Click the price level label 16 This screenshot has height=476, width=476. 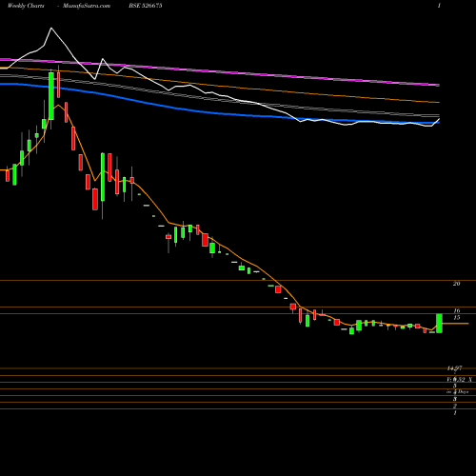[456, 310]
